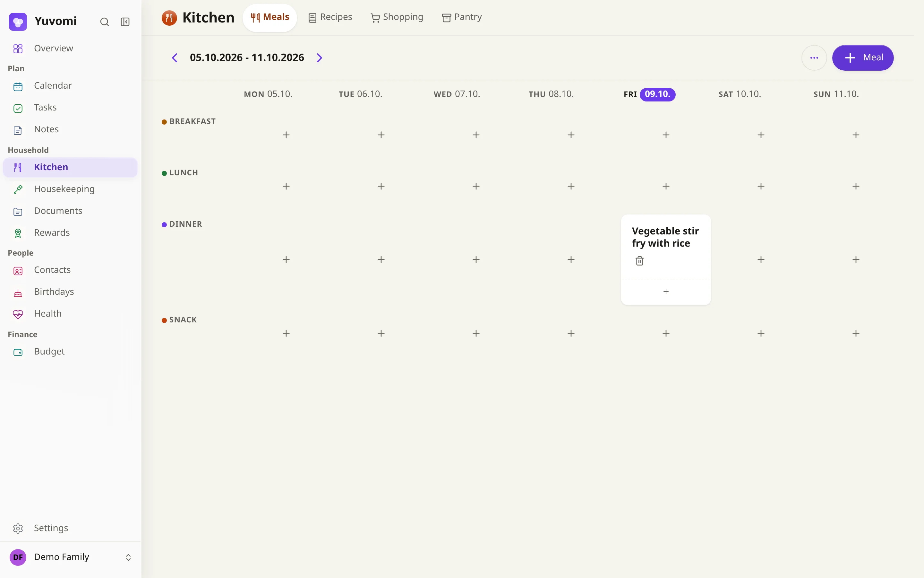Click the purple Meal button

coord(863,58)
